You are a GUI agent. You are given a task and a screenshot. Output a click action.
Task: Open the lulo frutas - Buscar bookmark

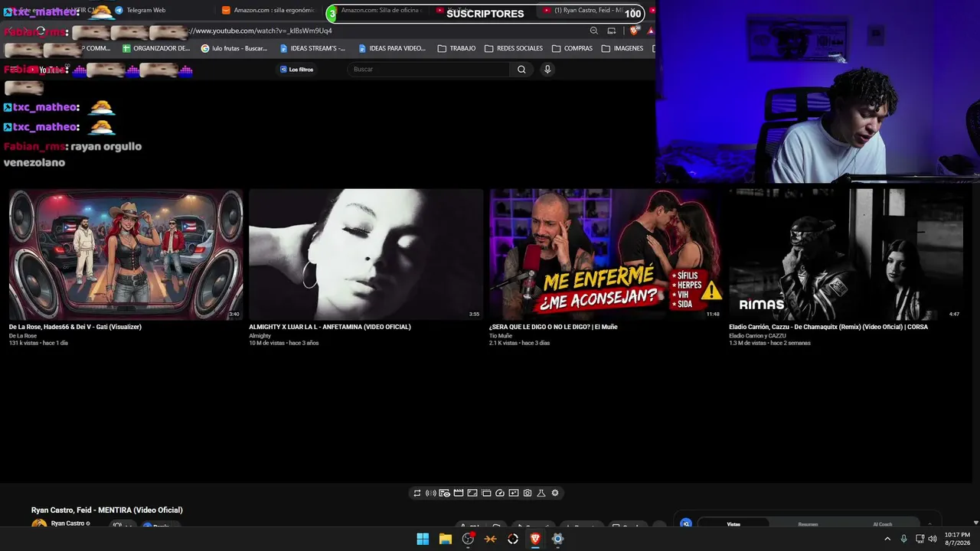(234, 48)
